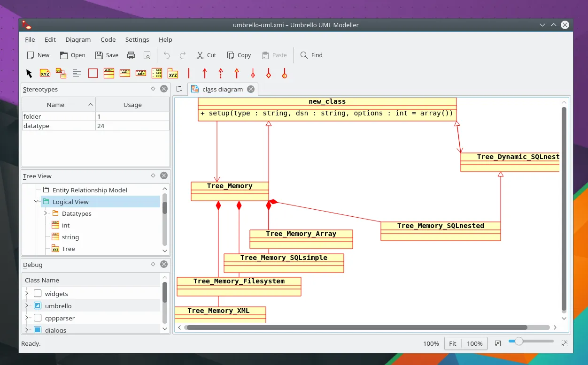Expand the Datatypes node
The image size is (588, 365).
(x=45, y=213)
